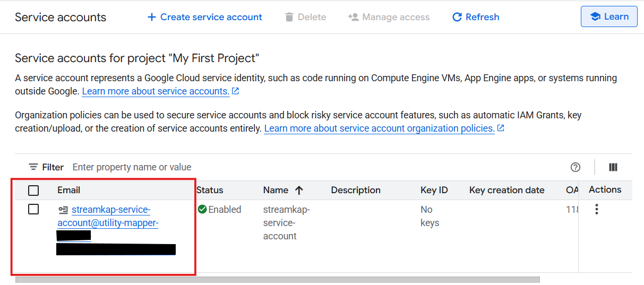
Task: Click the greyed-out Delete button
Action: [x=305, y=17]
